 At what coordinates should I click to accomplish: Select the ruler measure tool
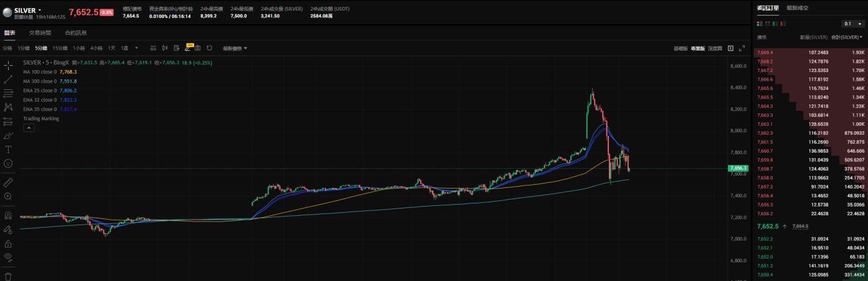pyautogui.click(x=8, y=182)
